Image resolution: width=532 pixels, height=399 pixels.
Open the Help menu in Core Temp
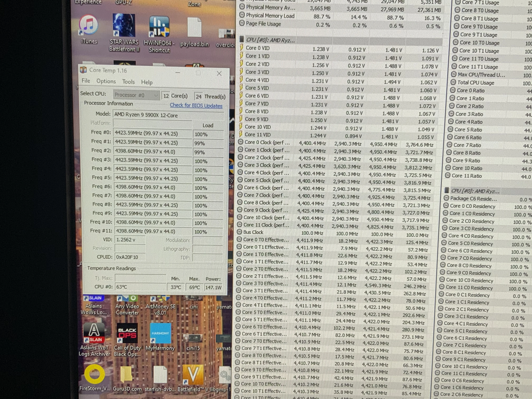point(147,82)
